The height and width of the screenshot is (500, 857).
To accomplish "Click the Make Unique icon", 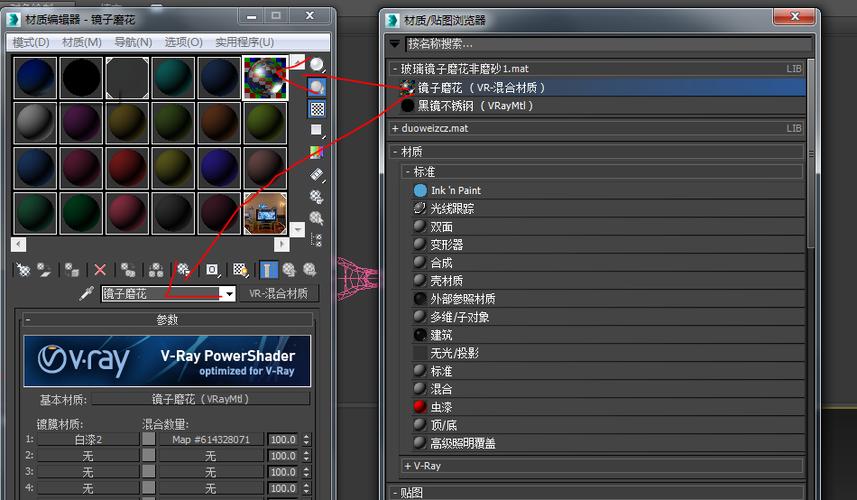I will click(x=156, y=269).
